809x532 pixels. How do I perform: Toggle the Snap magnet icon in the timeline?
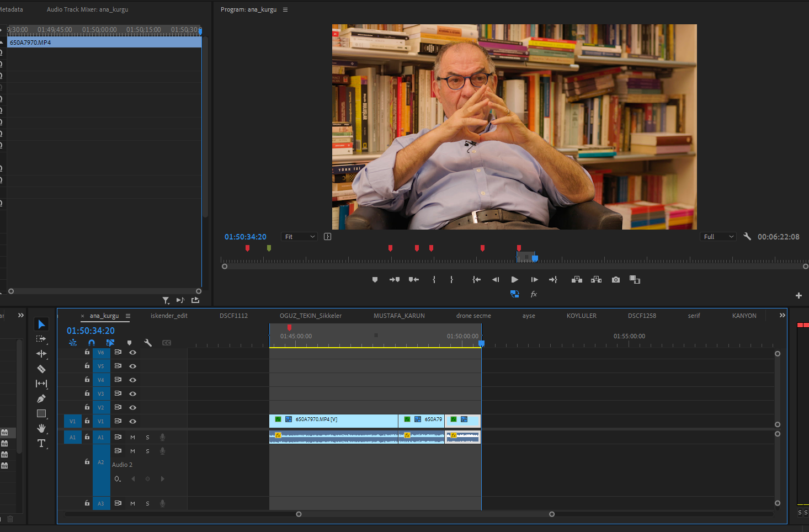(x=92, y=343)
